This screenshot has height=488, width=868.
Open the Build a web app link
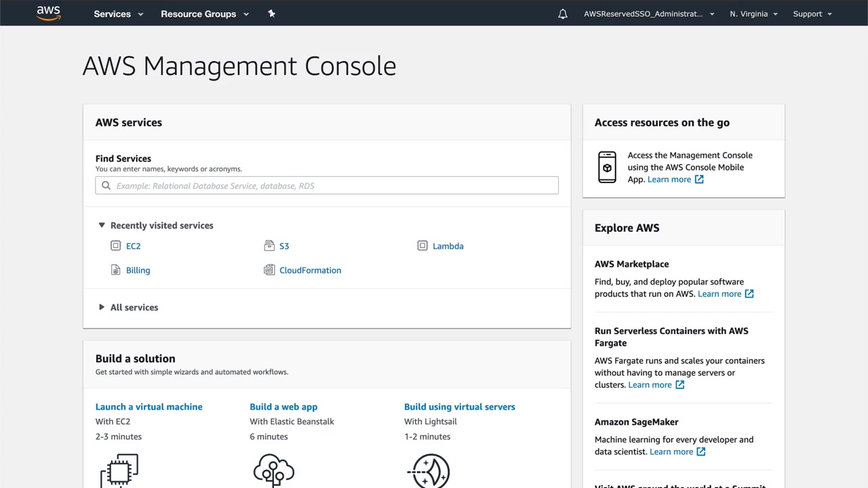tap(283, 407)
